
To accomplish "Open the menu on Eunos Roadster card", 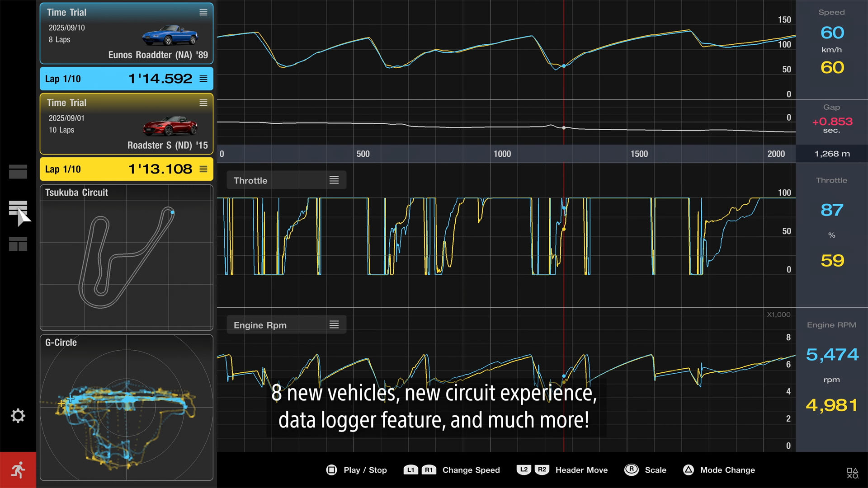I will click(203, 13).
